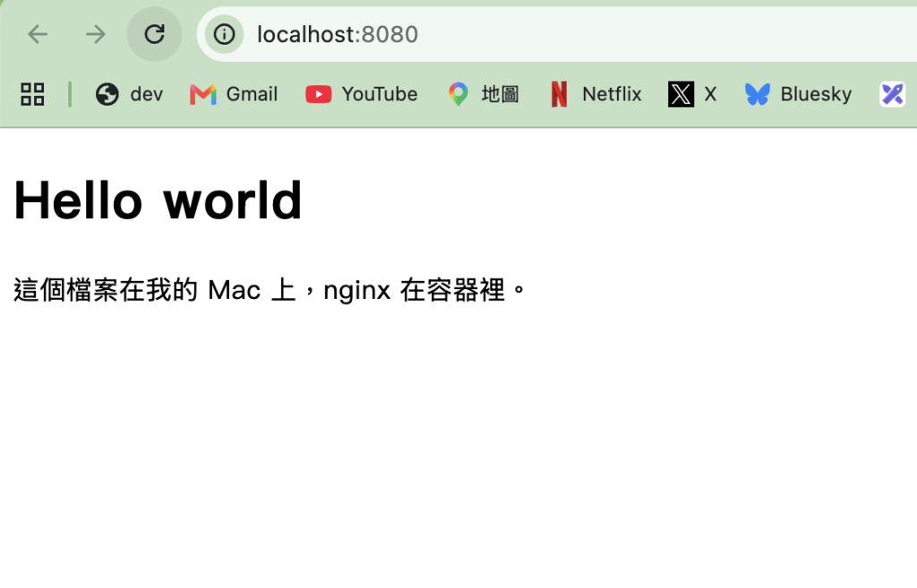Open the apps grid icon in bookmarks bar
This screenshot has width=917, height=588.
32,94
